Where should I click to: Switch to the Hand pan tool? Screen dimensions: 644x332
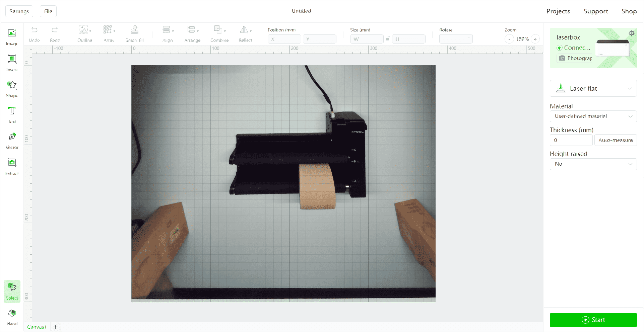tap(12, 317)
